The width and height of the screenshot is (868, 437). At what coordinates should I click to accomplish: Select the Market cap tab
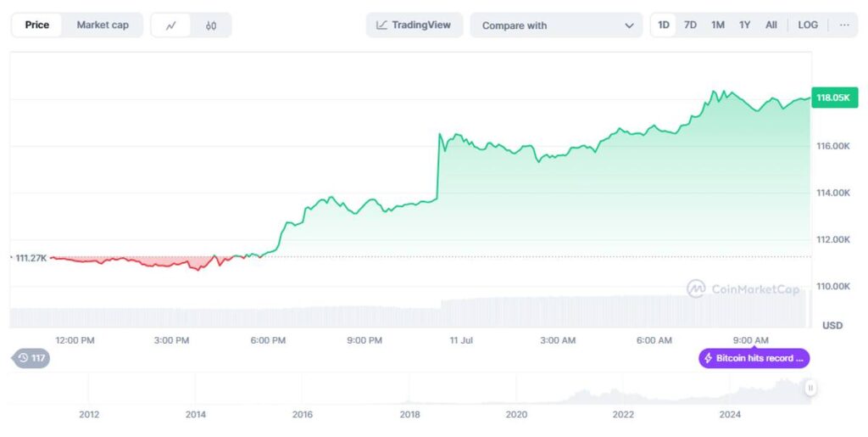point(103,25)
